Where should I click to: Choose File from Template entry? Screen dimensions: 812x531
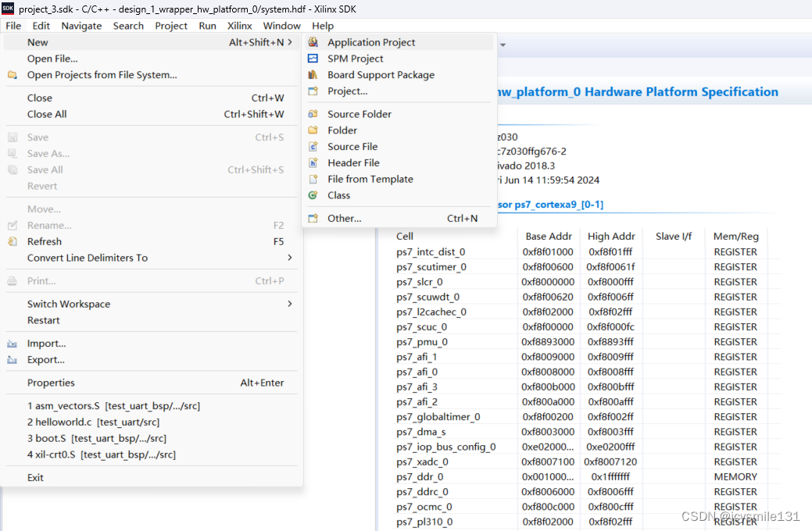(x=399, y=179)
